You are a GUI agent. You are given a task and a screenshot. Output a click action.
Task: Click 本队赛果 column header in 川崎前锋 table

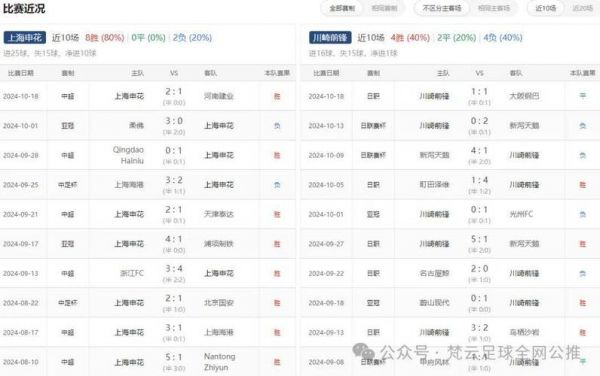click(x=582, y=73)
